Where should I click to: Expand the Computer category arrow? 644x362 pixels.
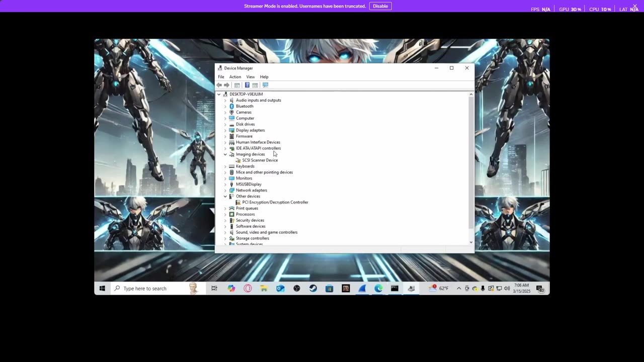[225, 118]
